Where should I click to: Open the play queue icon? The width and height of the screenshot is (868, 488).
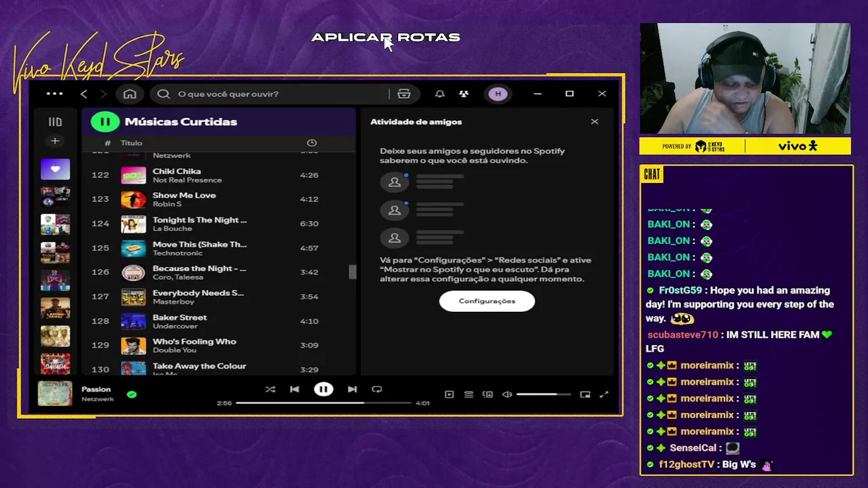pyautogui.click(x=469, y=394)
